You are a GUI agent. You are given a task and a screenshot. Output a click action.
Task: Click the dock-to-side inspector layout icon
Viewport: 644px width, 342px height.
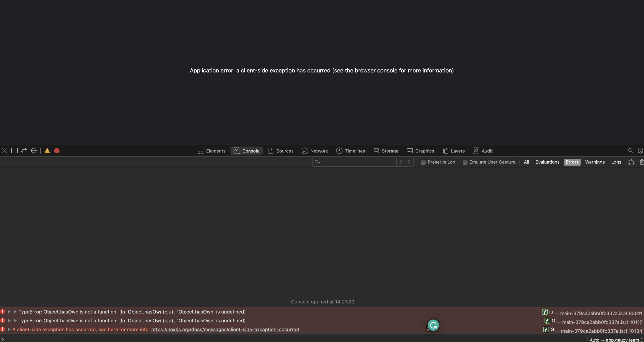coord(14,150)
